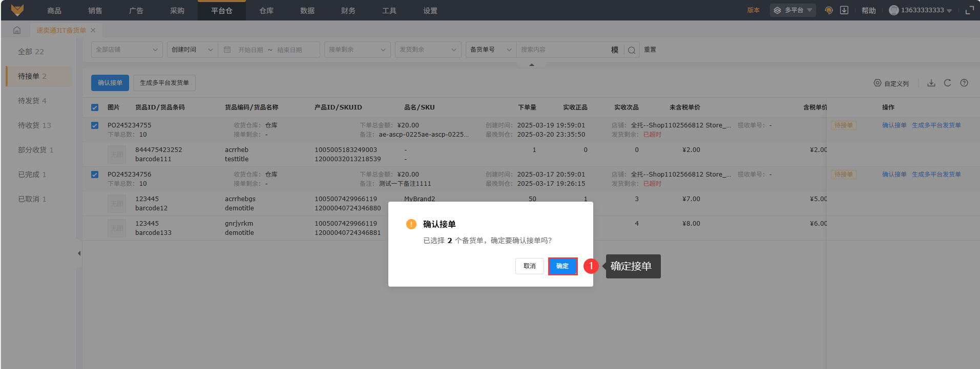Image resolution: width=980 pixels, height=369 pixels.
Task: Uncheck order PO245234755 checkbox
Action: (95, 125)
